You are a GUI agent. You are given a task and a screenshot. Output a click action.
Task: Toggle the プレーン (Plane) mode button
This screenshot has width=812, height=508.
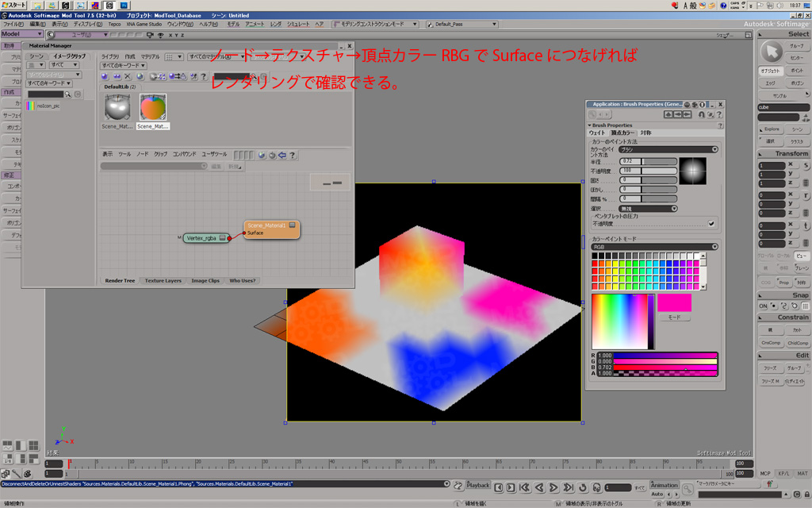point(802,268)
